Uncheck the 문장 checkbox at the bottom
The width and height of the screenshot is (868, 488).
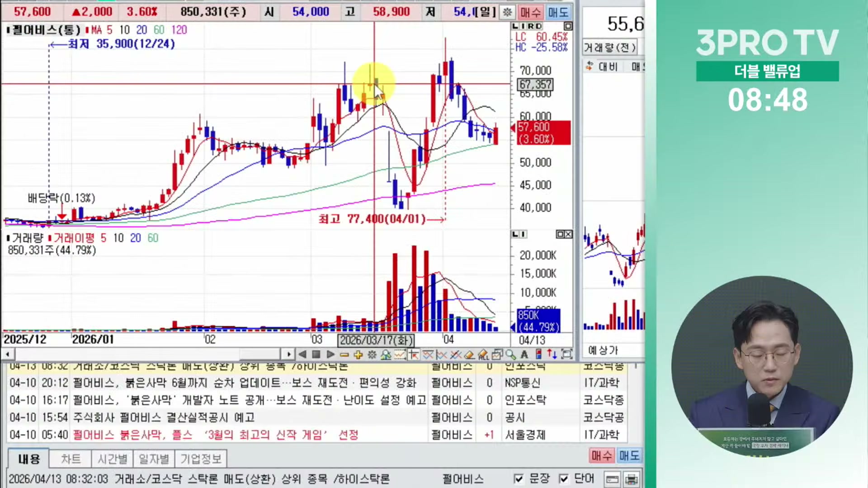pyautogui.click(x=518, y=478)
